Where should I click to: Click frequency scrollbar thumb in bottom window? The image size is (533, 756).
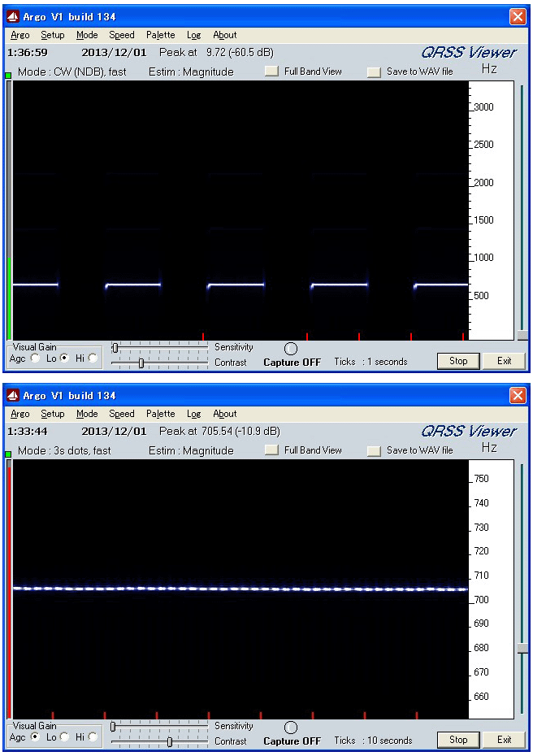point(522,649)
